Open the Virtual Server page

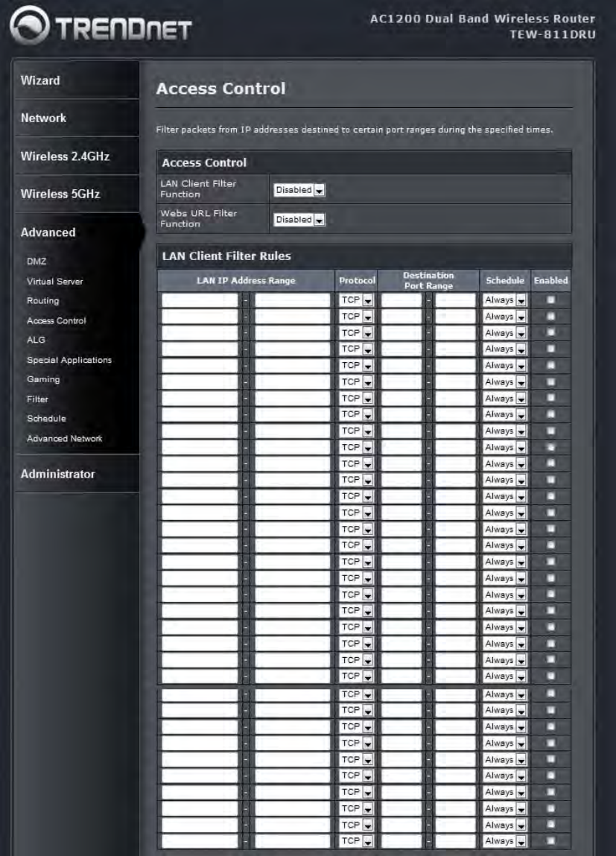coord(54,281)
